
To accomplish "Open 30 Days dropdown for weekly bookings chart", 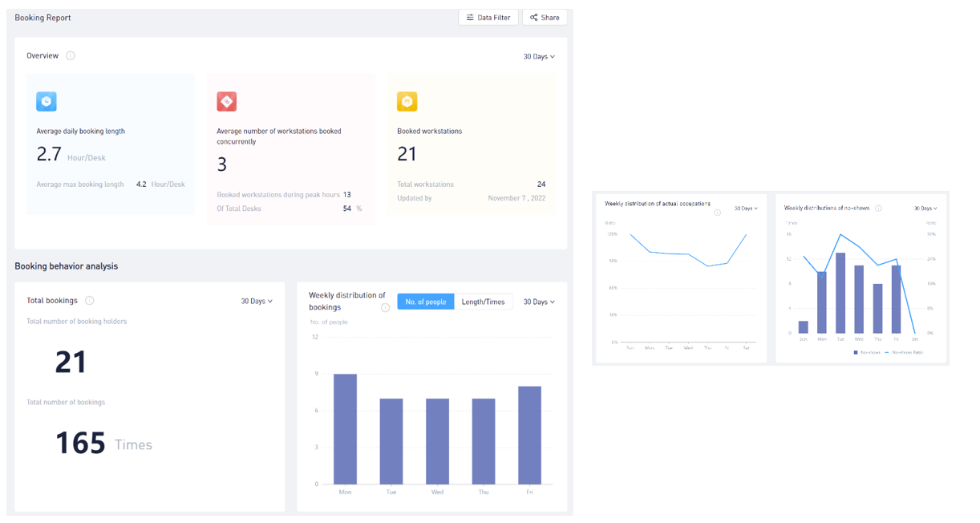I will (x=539, y=302).
